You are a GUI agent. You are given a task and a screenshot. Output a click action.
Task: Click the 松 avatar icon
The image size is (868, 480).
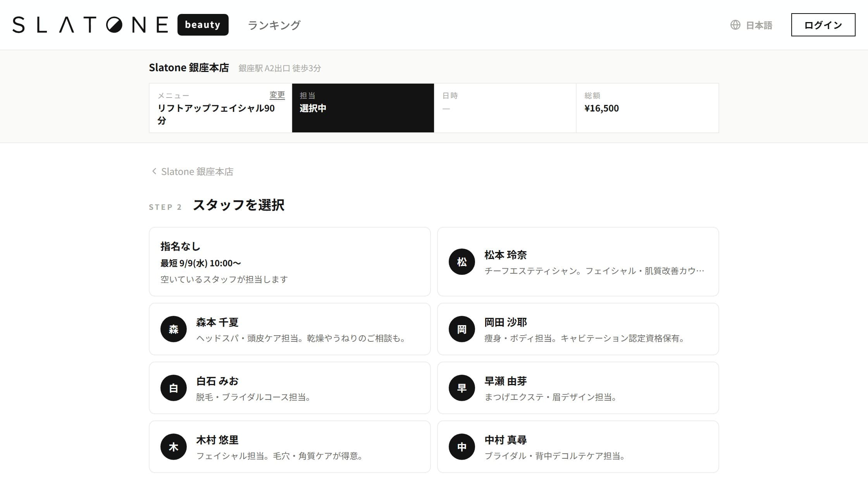462,262
